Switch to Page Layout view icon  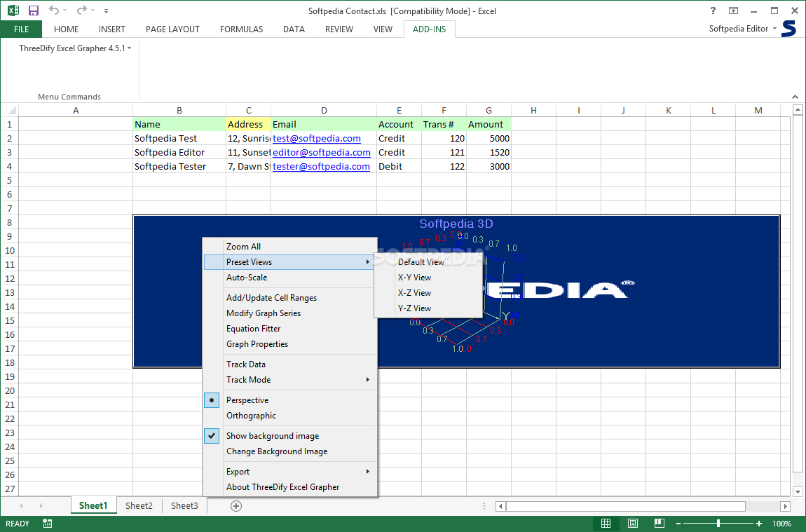click(x=633, y=524)
